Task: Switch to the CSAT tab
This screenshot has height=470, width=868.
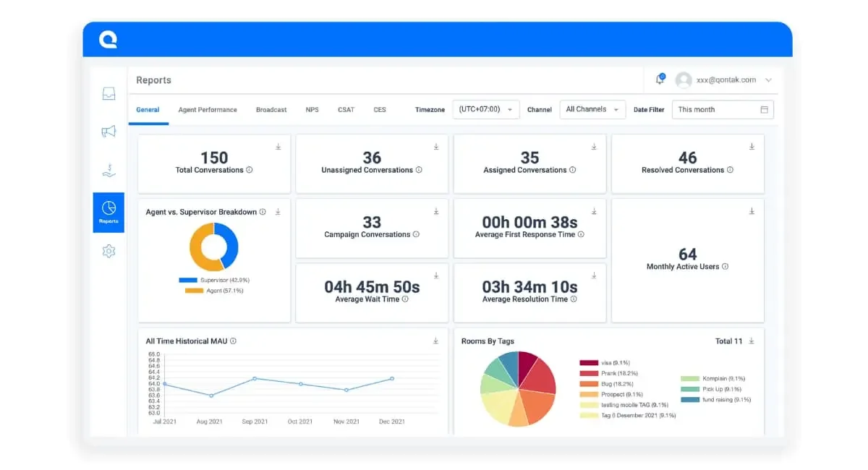Action: [x=346, y=110]
